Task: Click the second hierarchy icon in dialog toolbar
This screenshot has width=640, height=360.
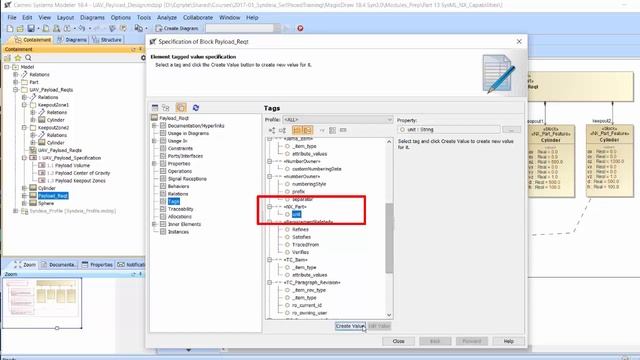Action: coord(166,108)
